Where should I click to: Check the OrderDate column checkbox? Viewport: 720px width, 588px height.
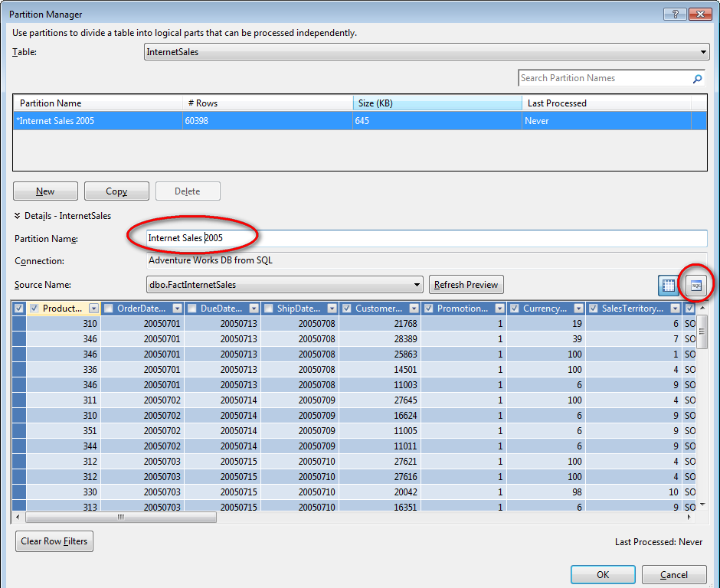[108, 309]
